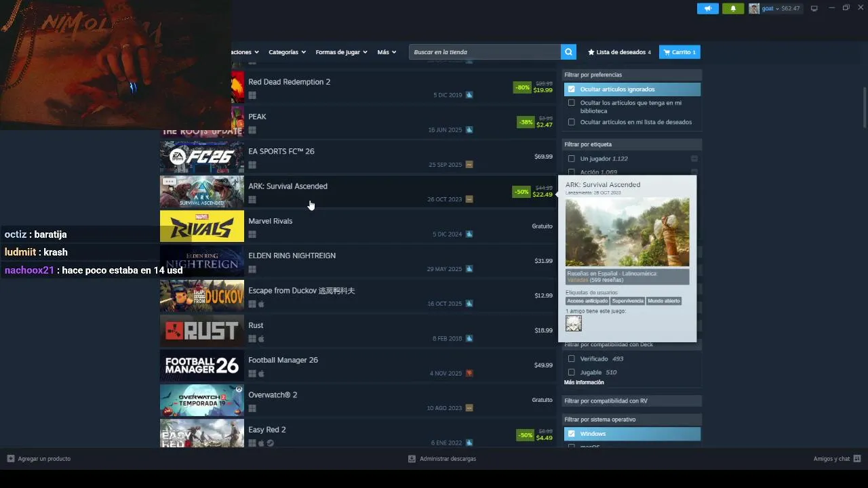Select the Mundo abierto tag in tooltip

tap(664, 301)
